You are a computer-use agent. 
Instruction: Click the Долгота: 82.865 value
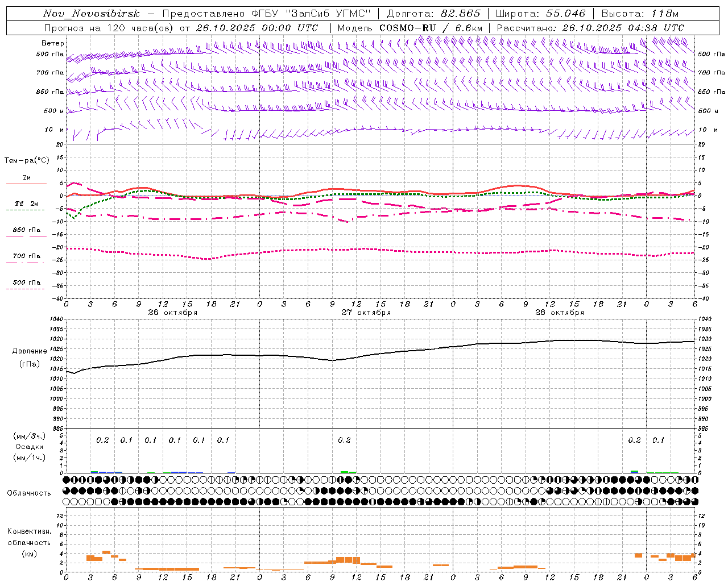coord(433,14)
